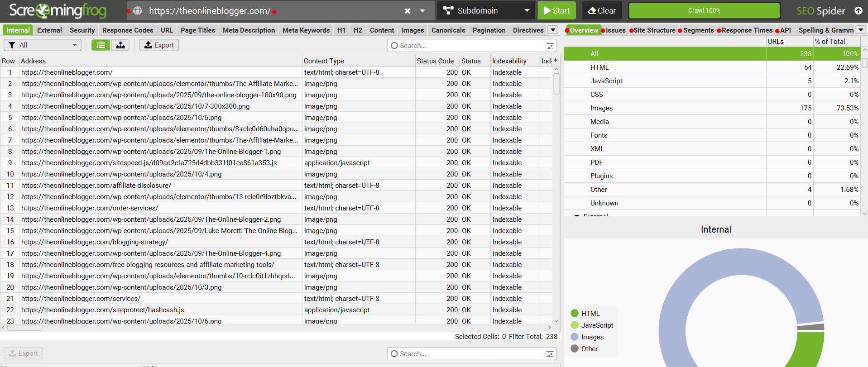Select the Other row in the Overview
This screenshot has width=868, height=367.
(x=712, y=189)
